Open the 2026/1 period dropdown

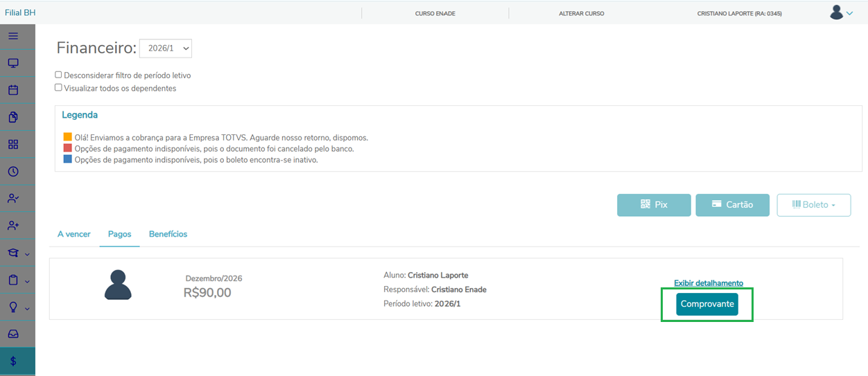click(x=166, y=48)
